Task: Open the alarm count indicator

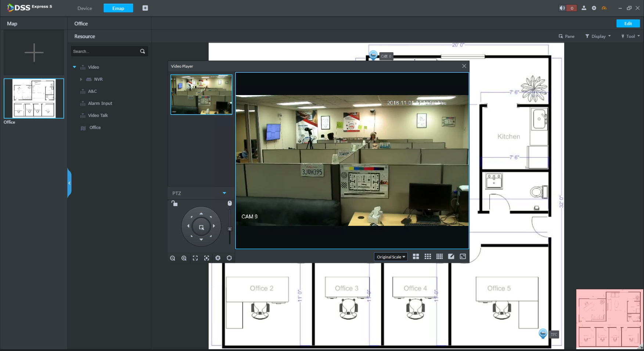Action: (x=572, y=8)
